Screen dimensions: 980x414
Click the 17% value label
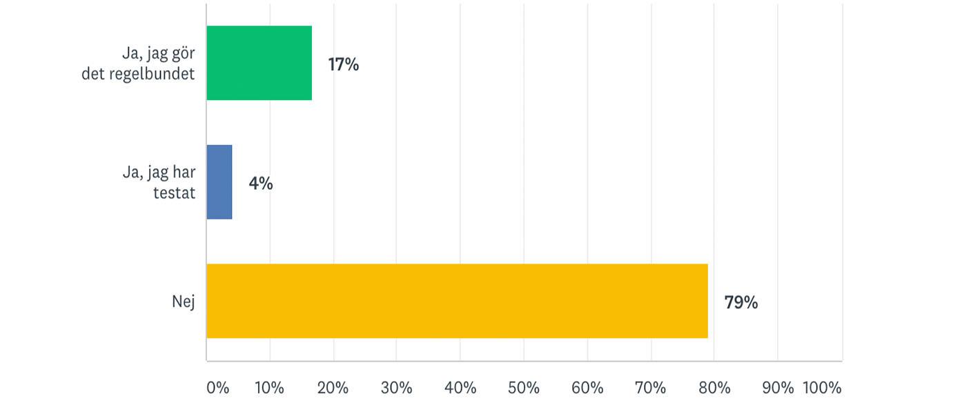coord(344,65)
